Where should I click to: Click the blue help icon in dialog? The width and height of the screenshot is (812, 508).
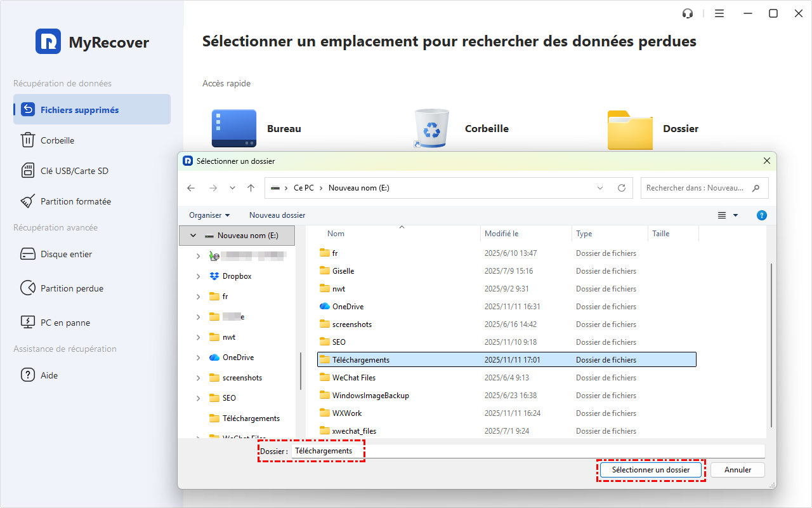[x=762, y=215]
